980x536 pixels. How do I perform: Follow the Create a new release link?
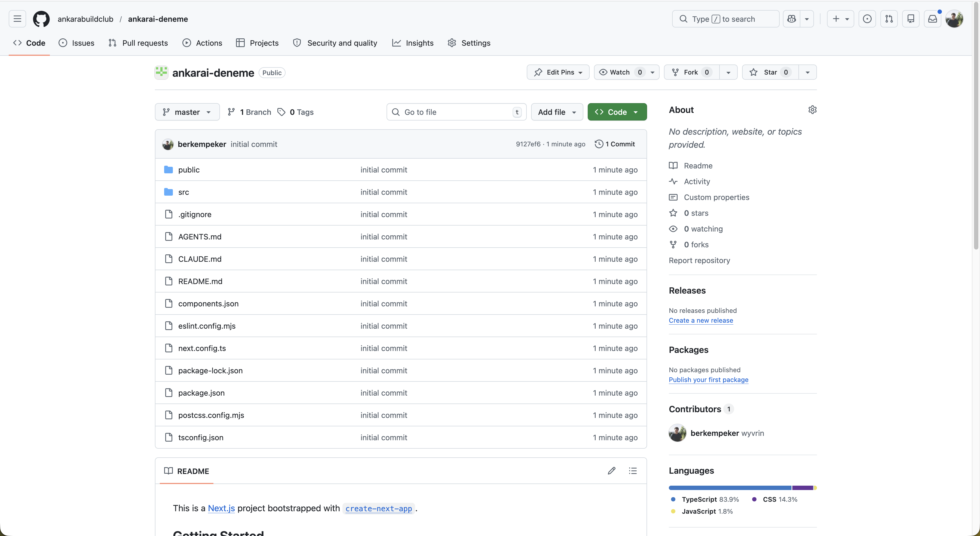pyautogui.click(x=701, y=321)
